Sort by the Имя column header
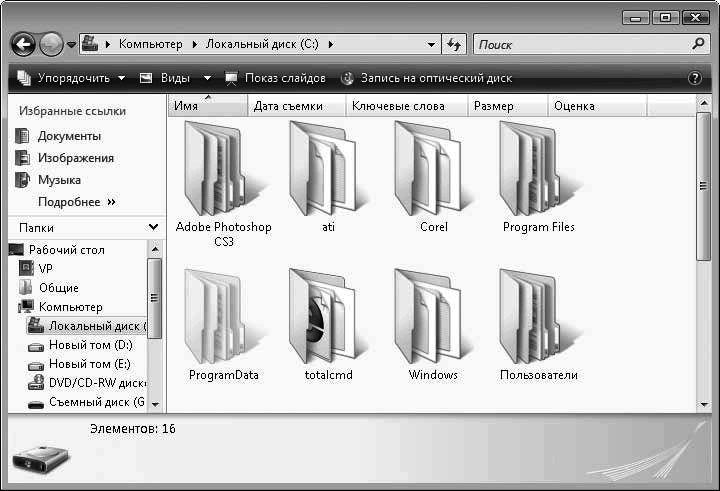Image resolution: width=720 pixels, height=491 pixels. [x=208, y=106]
